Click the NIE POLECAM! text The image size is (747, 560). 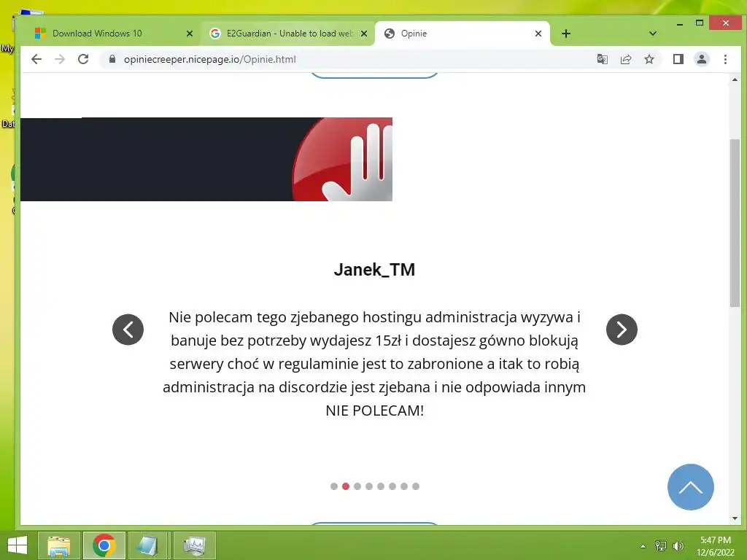click(374, 411)
